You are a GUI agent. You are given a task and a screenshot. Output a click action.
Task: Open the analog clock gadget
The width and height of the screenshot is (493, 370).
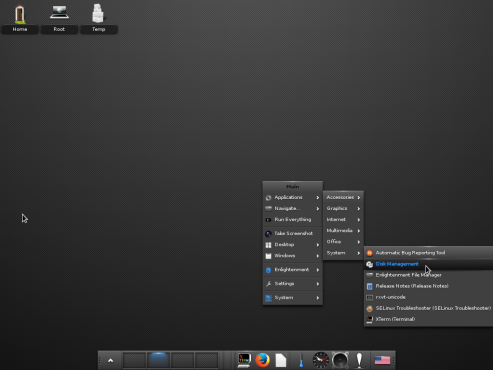(321, 360)
